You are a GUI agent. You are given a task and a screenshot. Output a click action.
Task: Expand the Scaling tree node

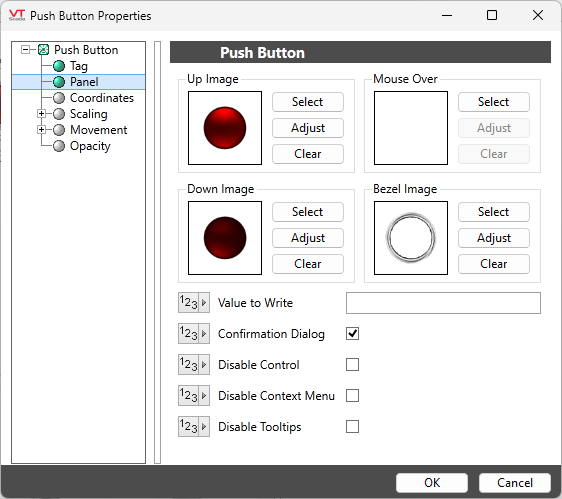[x=42, y=114]
